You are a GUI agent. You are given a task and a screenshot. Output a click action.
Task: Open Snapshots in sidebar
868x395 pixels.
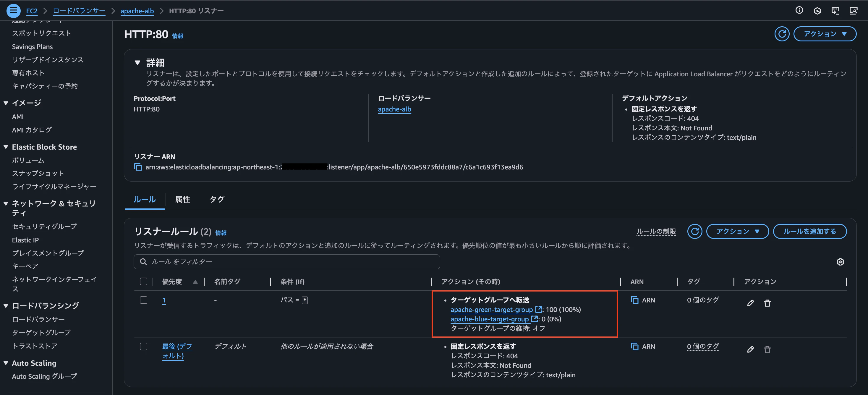click(x=38, y=173)
